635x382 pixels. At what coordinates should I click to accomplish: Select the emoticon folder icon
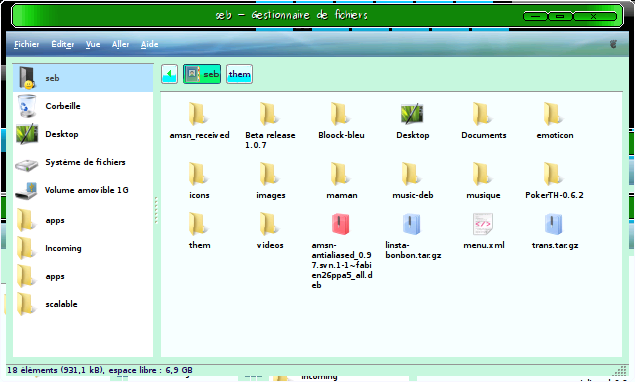pyautogui.click(x=553, y=114)
